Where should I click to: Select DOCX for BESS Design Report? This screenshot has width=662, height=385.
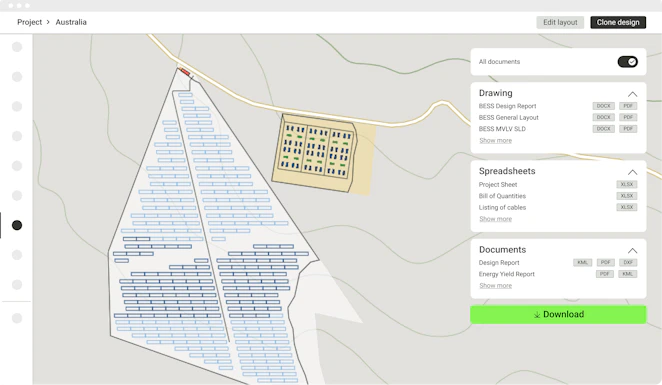(x=603, y=106)
